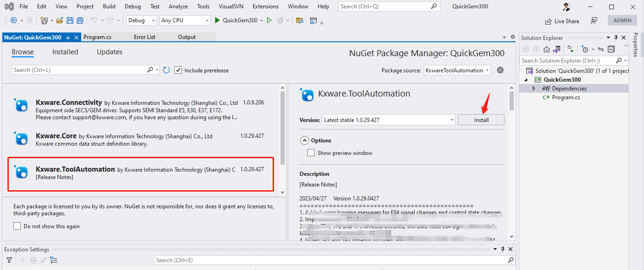Screen dimensions: 644x270
Task: Open the Error List tab
Action: click(145, 37)
